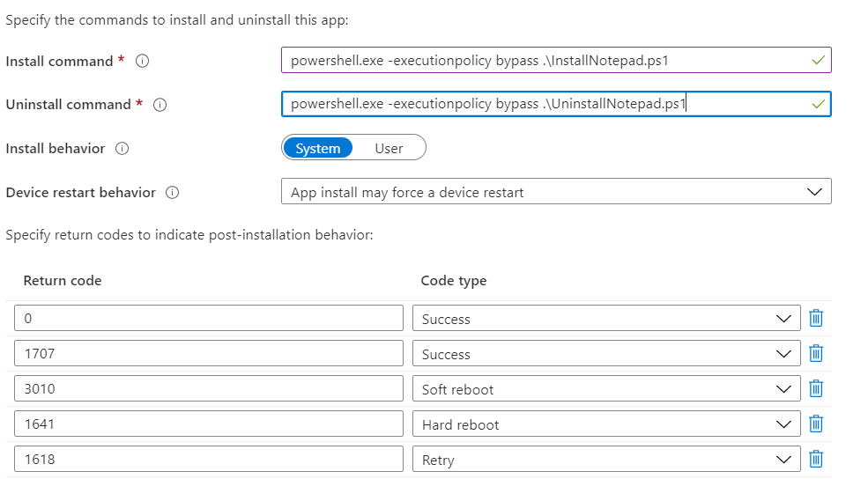Open Code type dropdown for code 3010
868x479 pixels.
pos(605,389)
